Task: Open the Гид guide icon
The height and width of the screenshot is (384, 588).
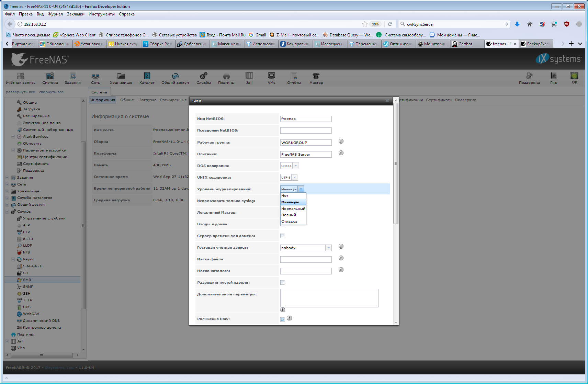Action: click(x=553, y=78)
